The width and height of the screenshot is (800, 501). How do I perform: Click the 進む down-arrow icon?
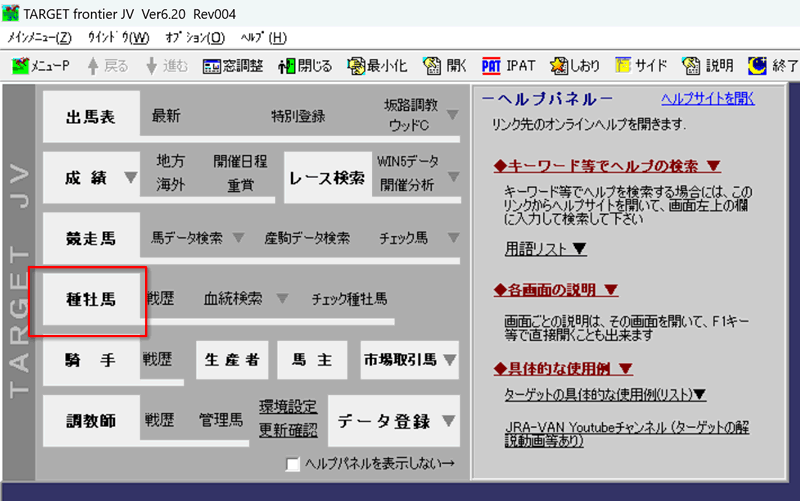click(152, 66)
